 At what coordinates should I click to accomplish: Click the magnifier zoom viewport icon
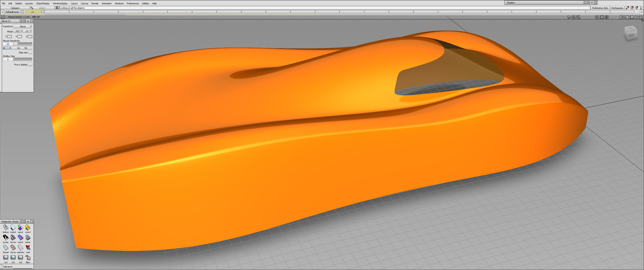click(x=578, y=17)
